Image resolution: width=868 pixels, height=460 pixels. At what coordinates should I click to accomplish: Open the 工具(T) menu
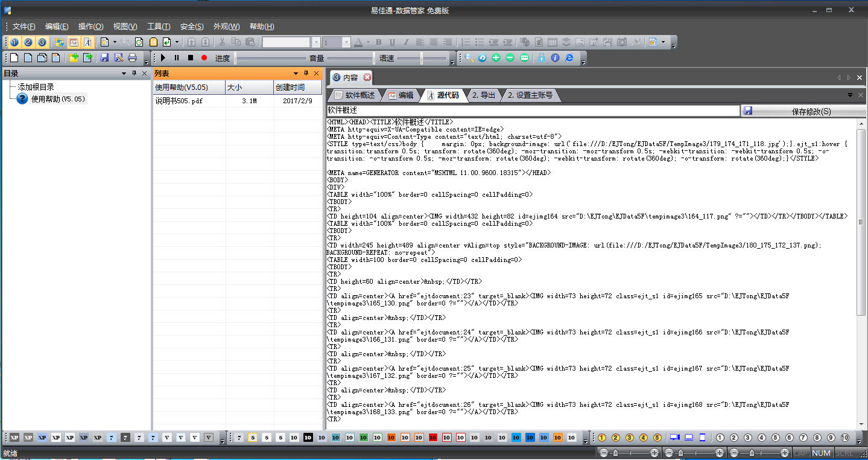159,27
